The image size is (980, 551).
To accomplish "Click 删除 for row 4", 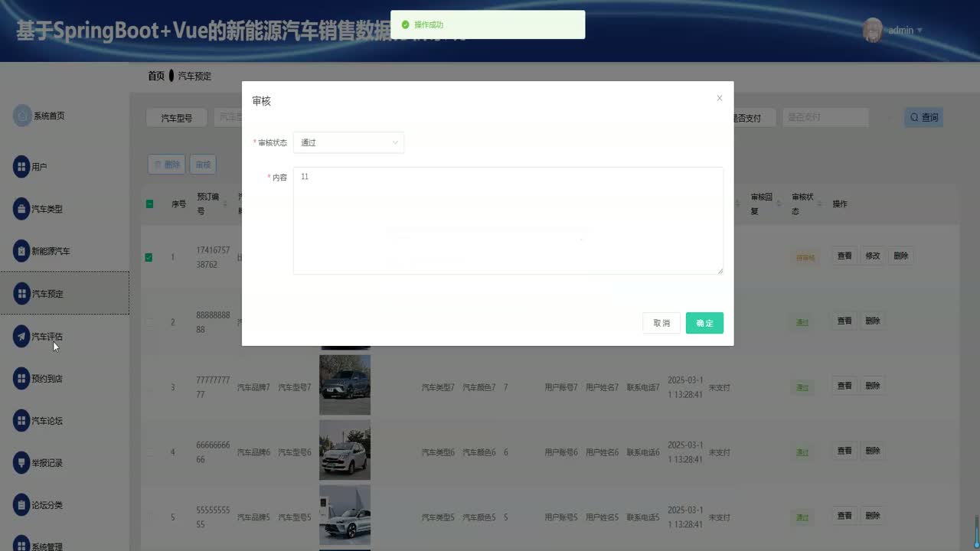I will (x=873, y=451).
